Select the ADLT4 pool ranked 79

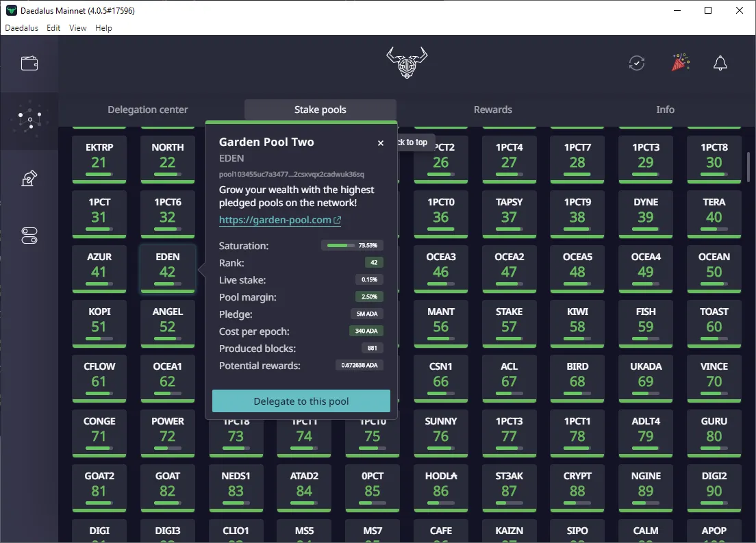click(x=646, y=433)
